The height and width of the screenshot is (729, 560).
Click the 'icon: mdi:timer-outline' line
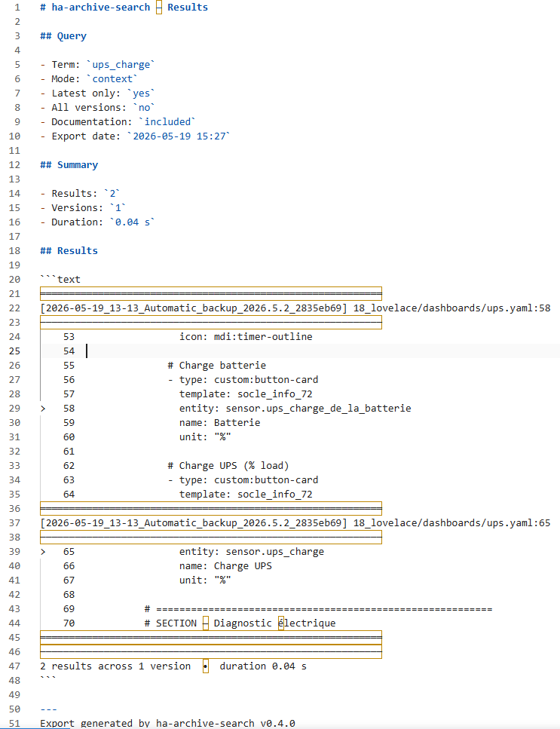tap(246, 337)
